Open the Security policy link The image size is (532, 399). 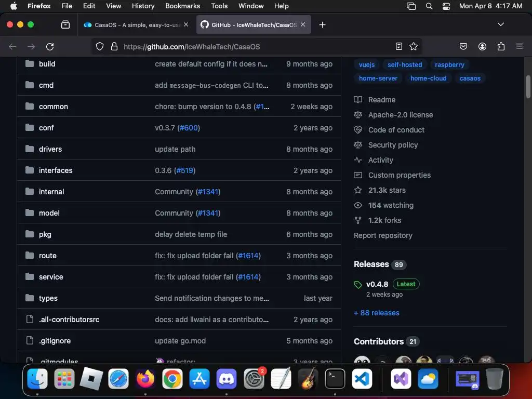386,145
